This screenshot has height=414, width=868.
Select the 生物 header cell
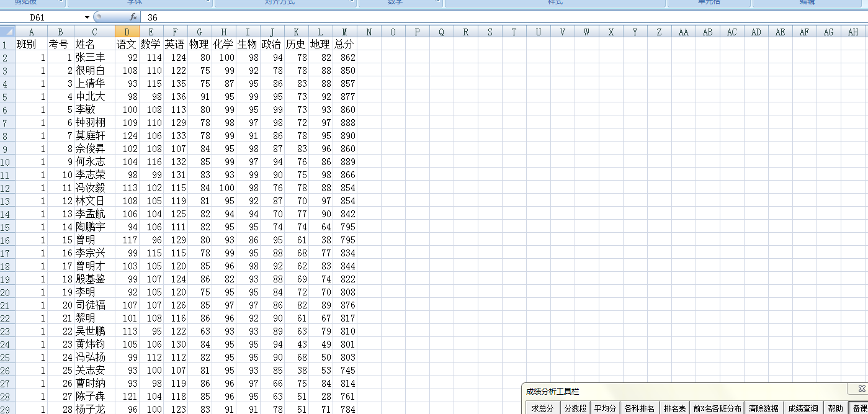(x=248, y=44)
